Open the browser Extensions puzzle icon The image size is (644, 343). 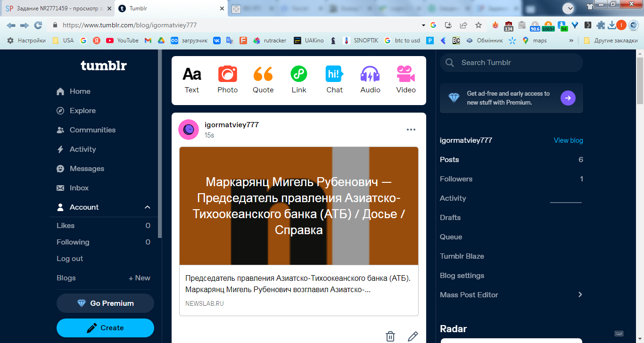click(x=601, y=25)
